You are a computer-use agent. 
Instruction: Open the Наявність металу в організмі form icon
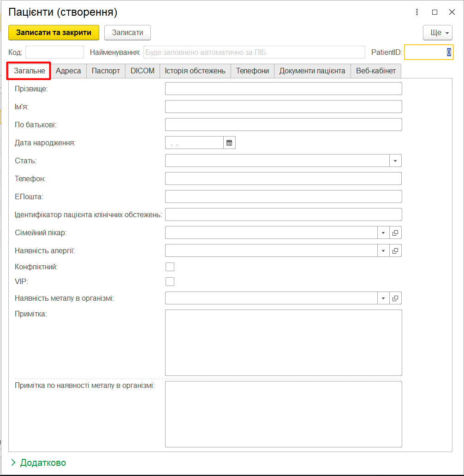395,298
